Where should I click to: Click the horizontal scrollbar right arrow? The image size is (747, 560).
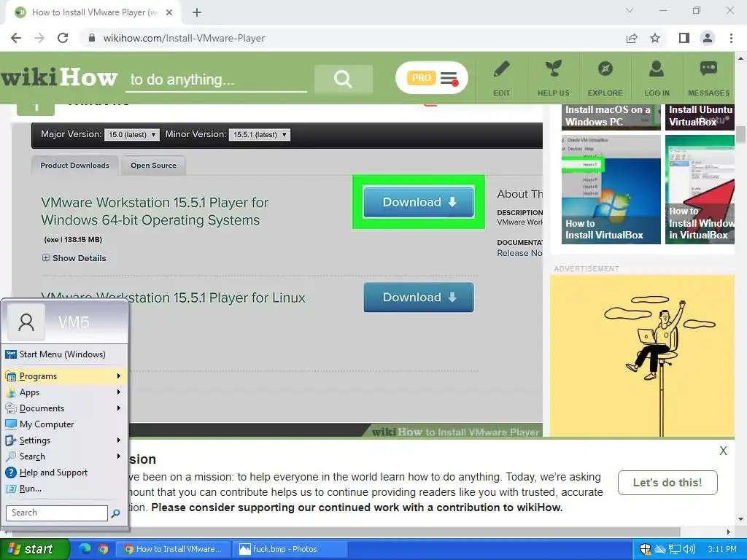729,532
